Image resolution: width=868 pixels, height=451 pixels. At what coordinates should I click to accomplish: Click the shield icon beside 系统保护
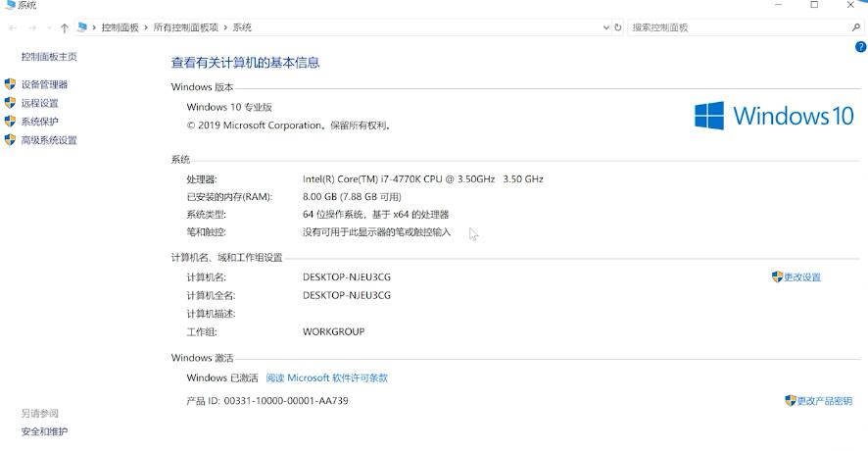(11, 122)
